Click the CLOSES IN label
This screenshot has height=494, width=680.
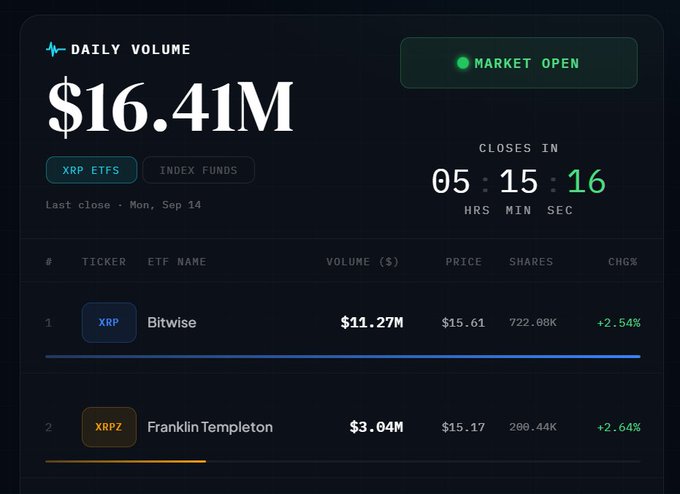(519, 148)
